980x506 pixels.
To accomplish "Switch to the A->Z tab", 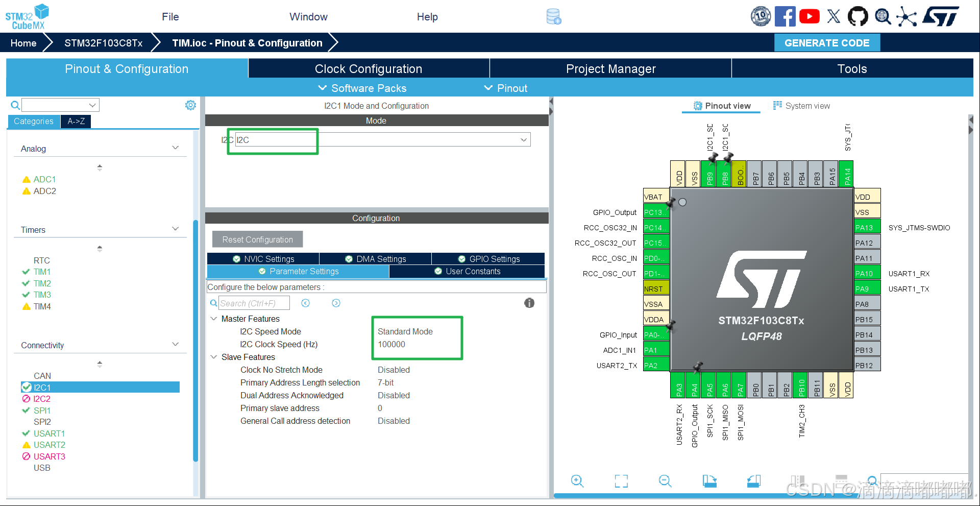I will point(76,121).
